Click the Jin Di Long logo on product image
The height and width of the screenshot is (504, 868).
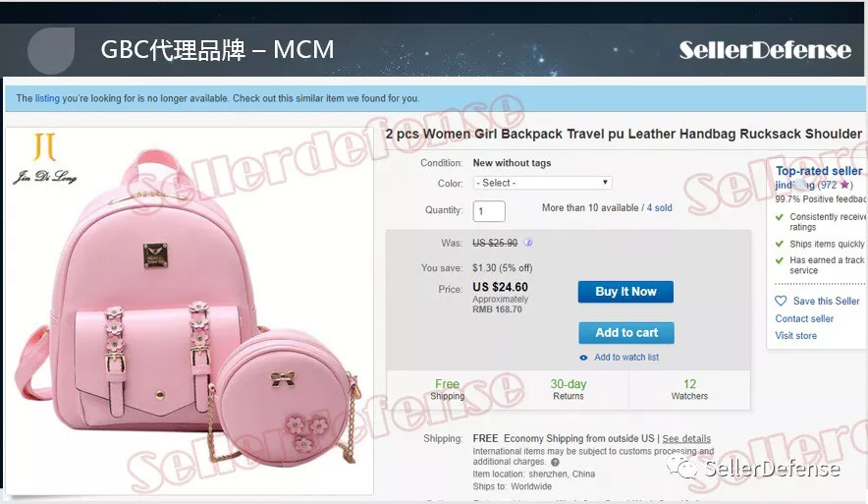44,158
